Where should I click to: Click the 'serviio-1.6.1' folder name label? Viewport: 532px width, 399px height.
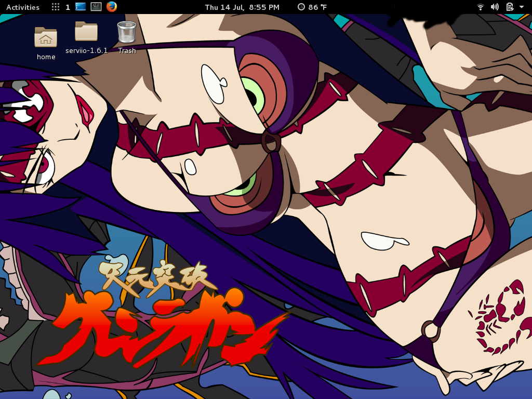point(86,50)
